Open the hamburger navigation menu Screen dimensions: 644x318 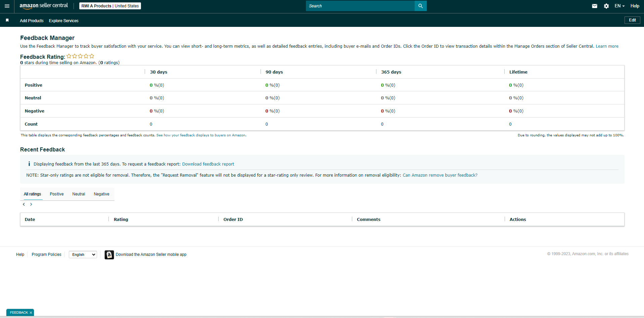point(7,6)
